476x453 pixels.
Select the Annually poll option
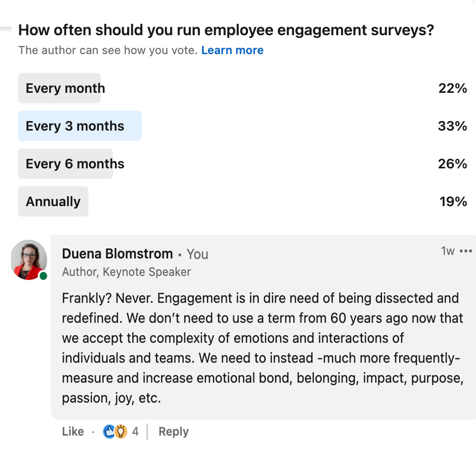pos(53,201)
